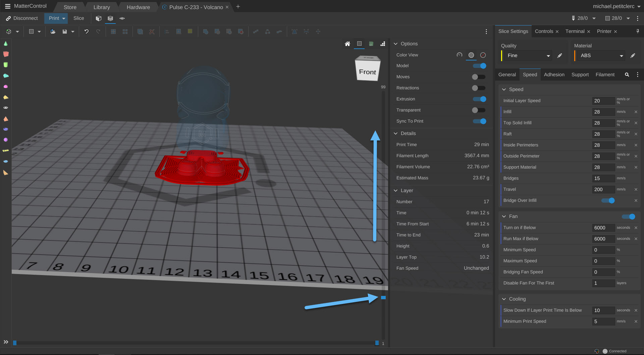Click the vertical layer slider handle

tap(383, 298)
